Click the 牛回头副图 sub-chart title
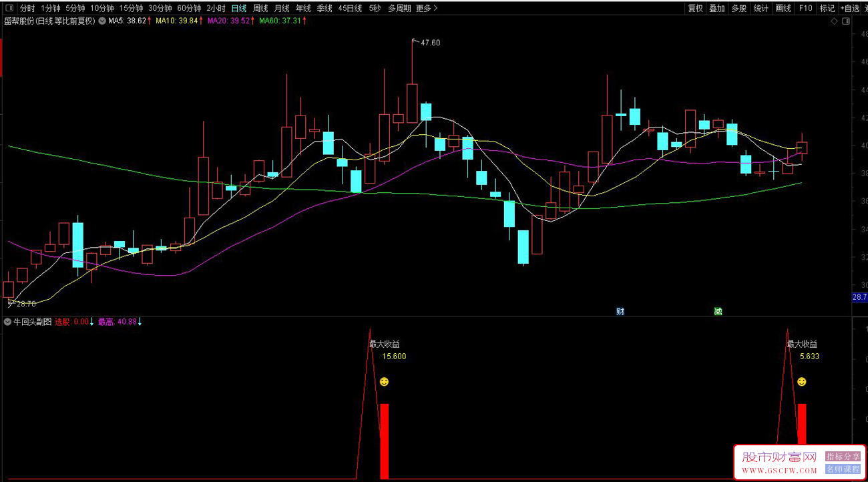Image resolution: width=868 pixels, height=482 pixels. point(33,322)
